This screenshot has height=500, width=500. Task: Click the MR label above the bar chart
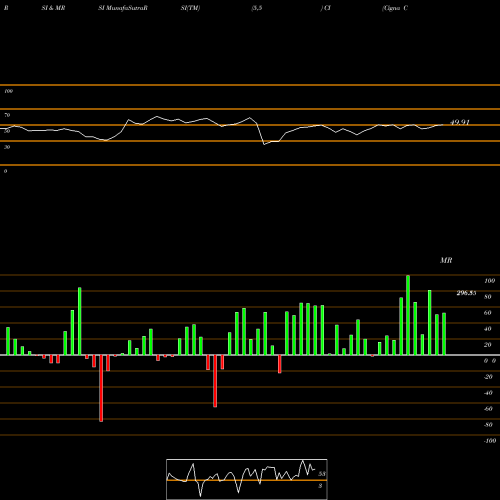446,260
